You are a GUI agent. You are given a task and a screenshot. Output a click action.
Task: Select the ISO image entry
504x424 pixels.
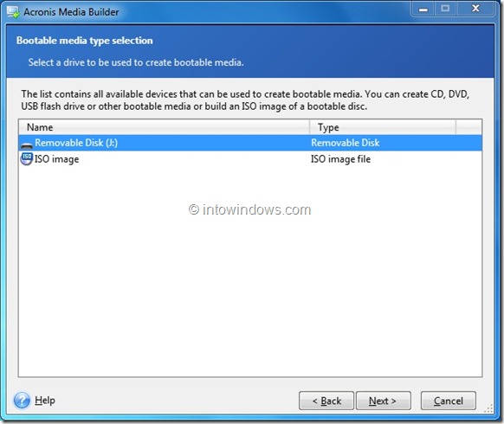pyautogui.click(x=250, y=159)
